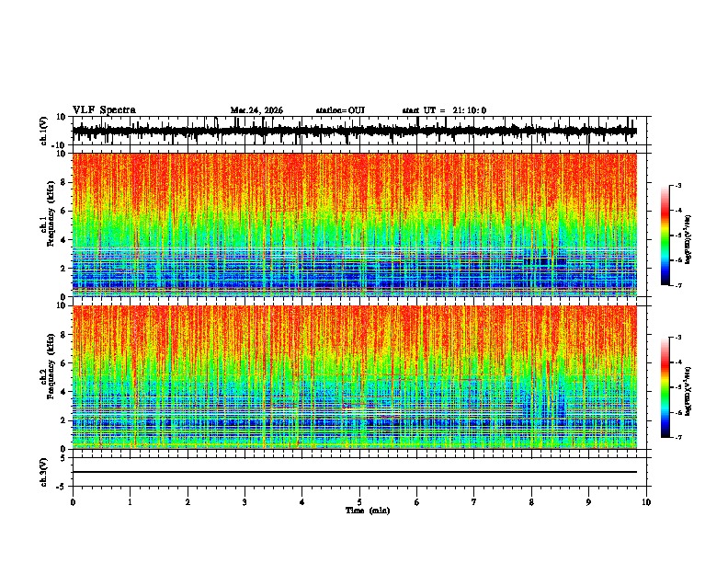Screen dimensions: 728x563
Task: Click the ch.2 spectrogram panel
Action: pyautogui.click(x=354, y=377)
